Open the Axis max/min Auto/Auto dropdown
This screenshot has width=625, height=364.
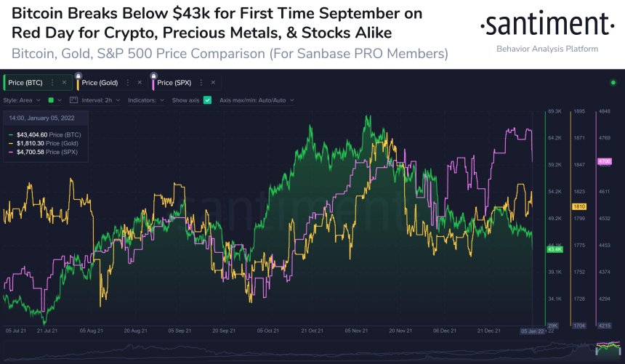click(257, 100)
